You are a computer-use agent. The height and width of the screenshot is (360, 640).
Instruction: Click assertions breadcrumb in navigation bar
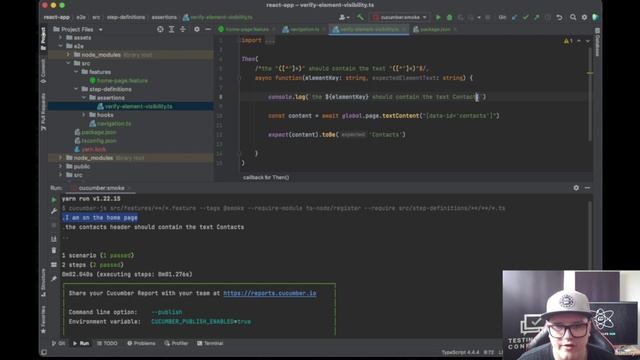(x=164, y=18)
